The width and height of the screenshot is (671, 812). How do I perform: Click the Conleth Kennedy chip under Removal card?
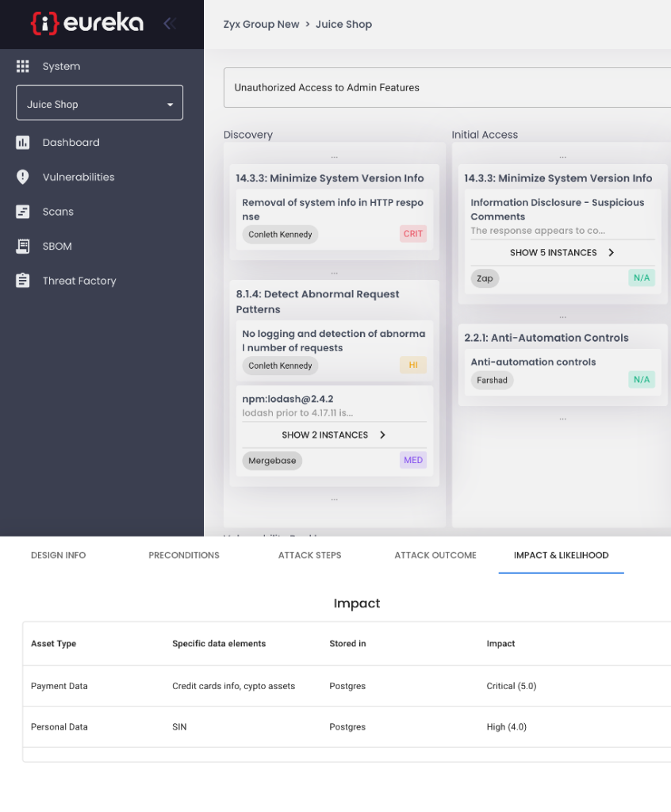(280, 234)
